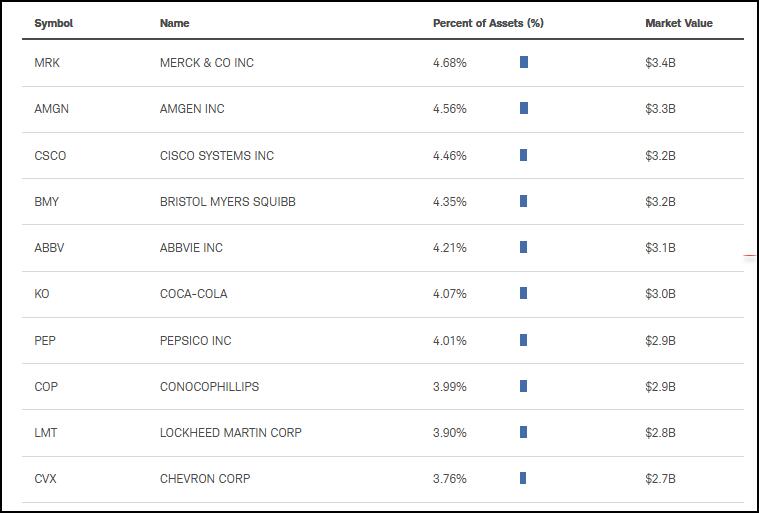Sort by Percent of Assets header

pos(487,23)
